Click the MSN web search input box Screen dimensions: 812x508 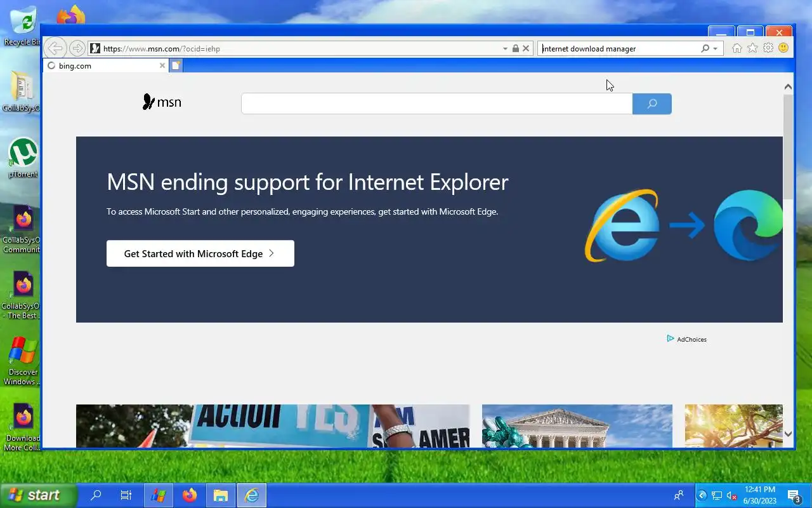pyautogui.click(x=436, y=104)
